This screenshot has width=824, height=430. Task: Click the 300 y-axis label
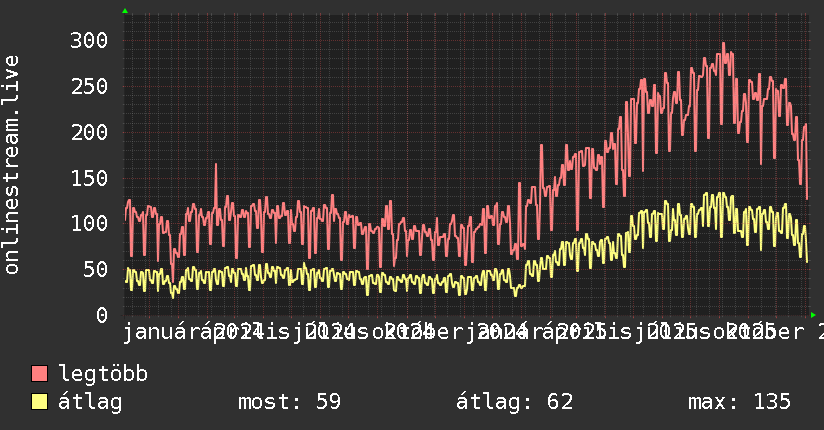pos(89,40)
